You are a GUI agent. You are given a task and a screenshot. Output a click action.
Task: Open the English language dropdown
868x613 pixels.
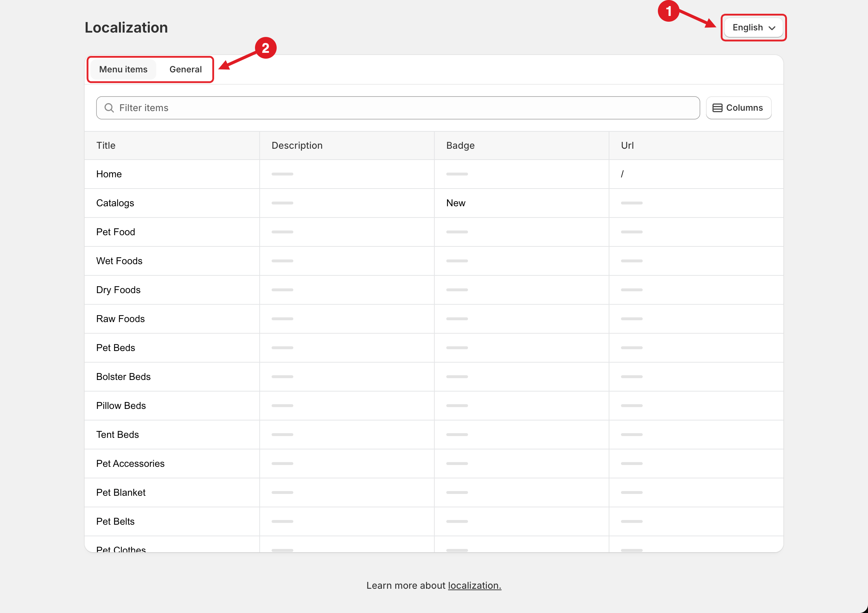point(753,28)
